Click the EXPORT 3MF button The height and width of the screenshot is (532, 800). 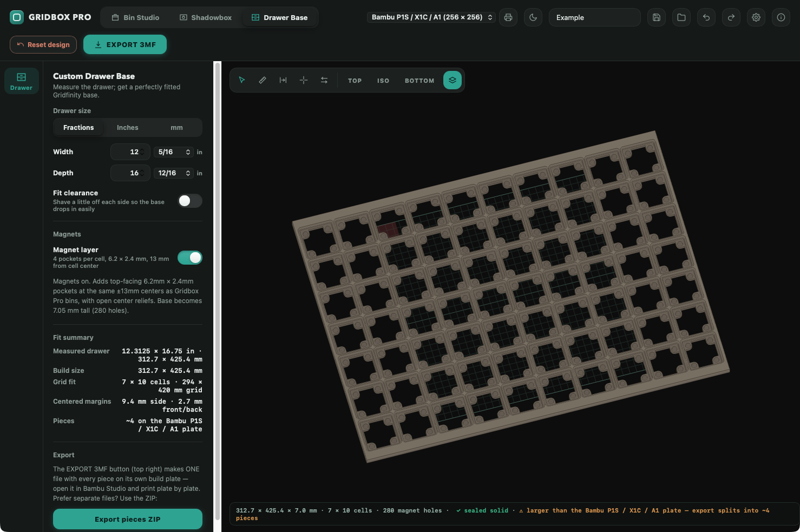pyautogui.click(x=125, y=44)
